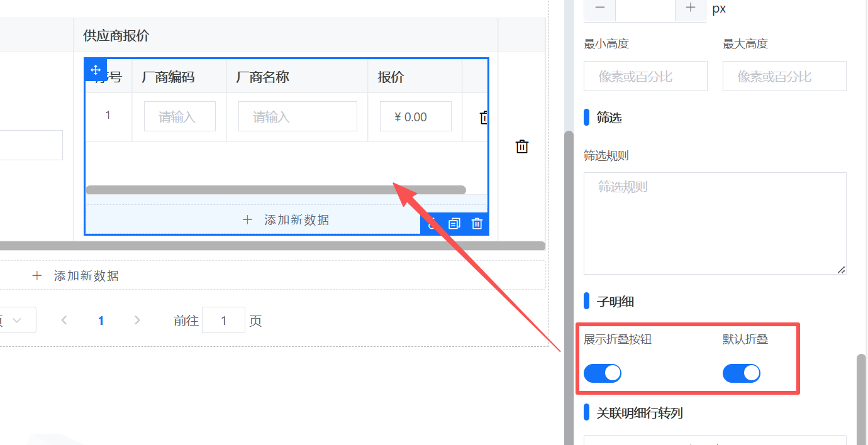Go to the next page arrow
This screenshot has width=868, height=445.
137,321
